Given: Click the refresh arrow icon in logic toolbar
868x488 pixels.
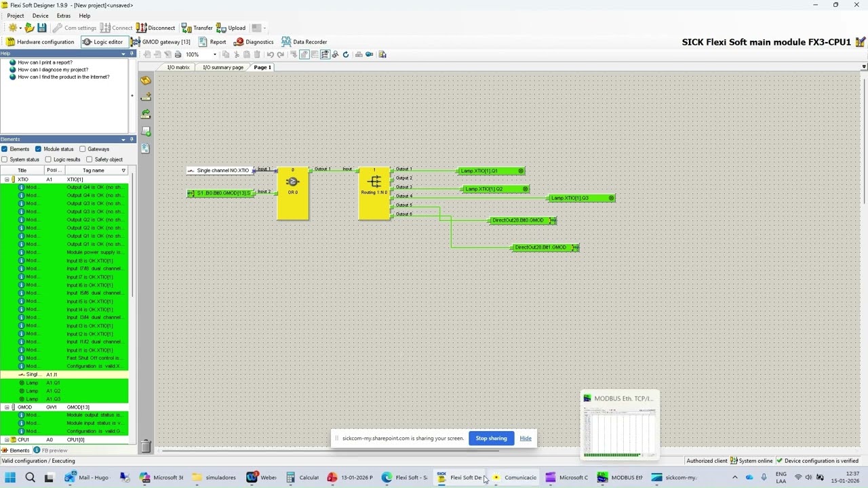Looking at the screenshot, I should [346, 54].
